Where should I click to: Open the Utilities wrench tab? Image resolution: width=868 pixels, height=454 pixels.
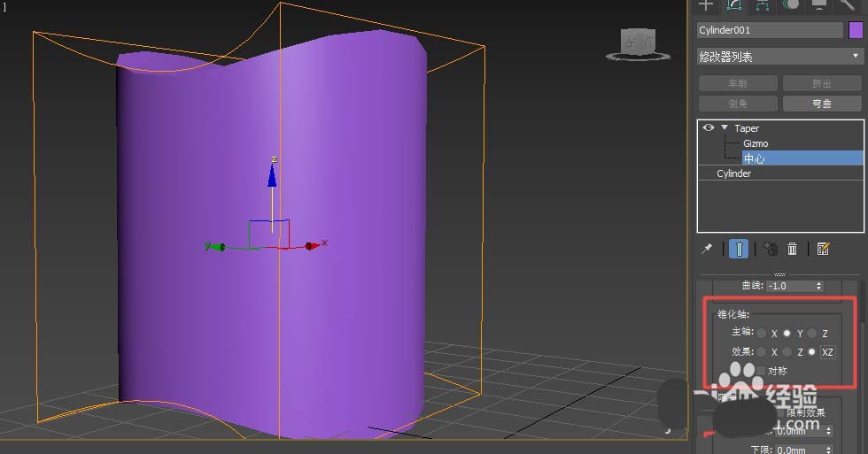coord(848,5)
